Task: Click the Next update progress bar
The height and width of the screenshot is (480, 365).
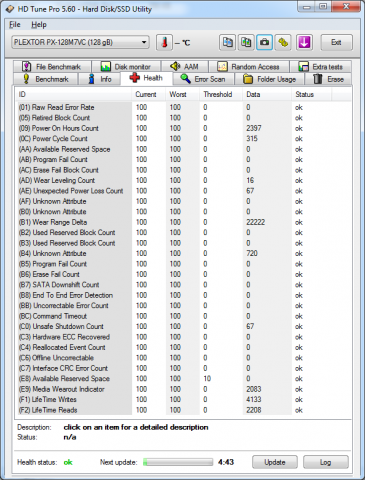Action: point(178,462)
